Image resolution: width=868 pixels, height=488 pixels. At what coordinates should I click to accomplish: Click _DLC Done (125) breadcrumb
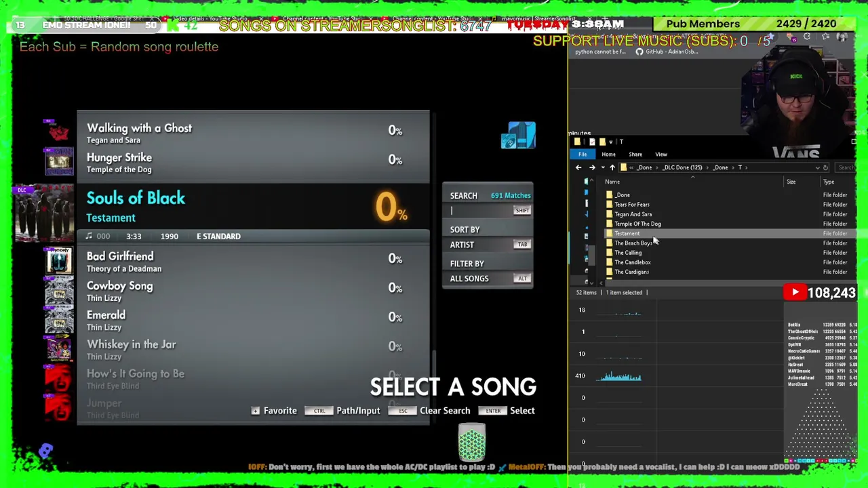(682, 167)
